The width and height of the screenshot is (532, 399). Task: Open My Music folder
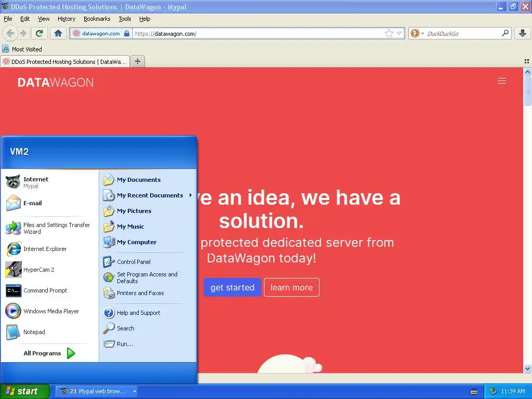click(x=148, y=227)
